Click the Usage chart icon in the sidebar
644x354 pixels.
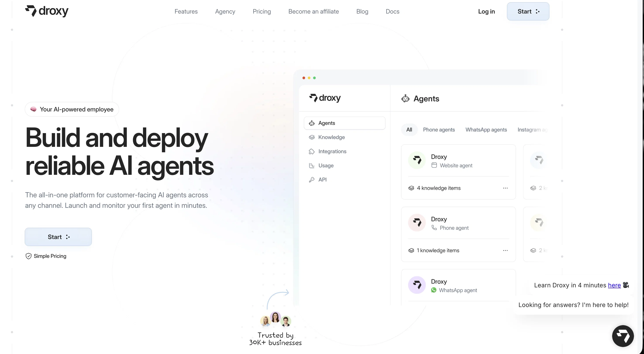coord(312,166)
